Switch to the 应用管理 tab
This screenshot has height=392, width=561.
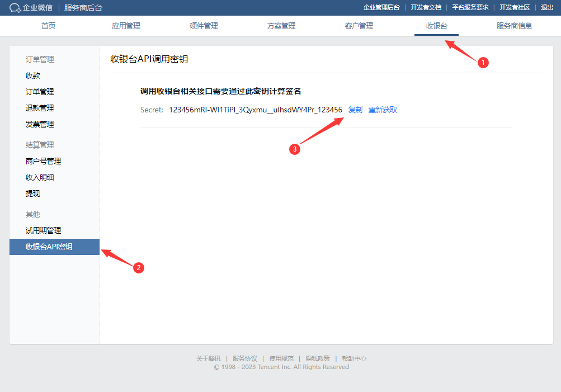coord(126,26)
